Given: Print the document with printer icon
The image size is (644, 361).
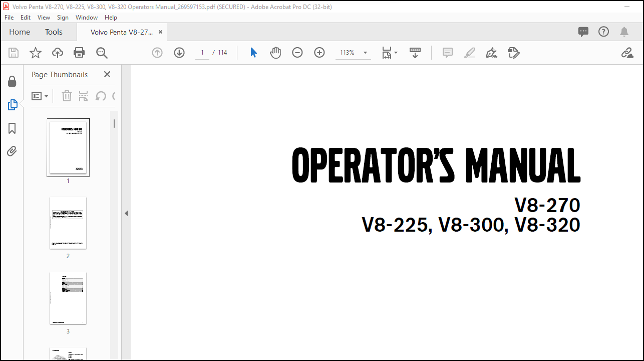Looking at the screenshot, I should click(79, 53).
